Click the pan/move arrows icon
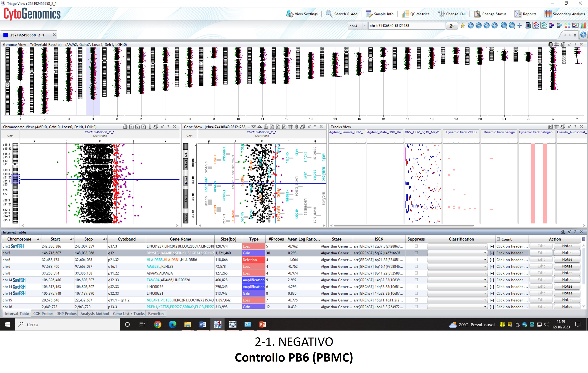This screenshot has height=373, width=588. (519, 26)
